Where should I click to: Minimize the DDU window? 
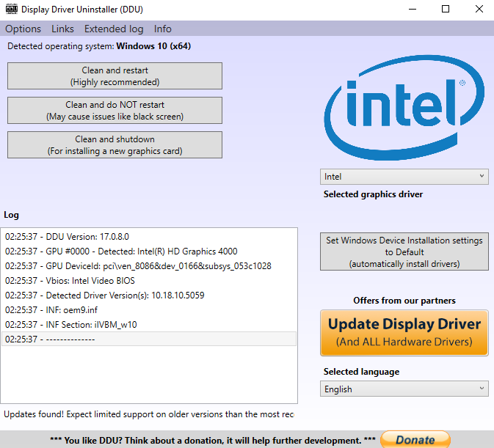pos(413,9)
